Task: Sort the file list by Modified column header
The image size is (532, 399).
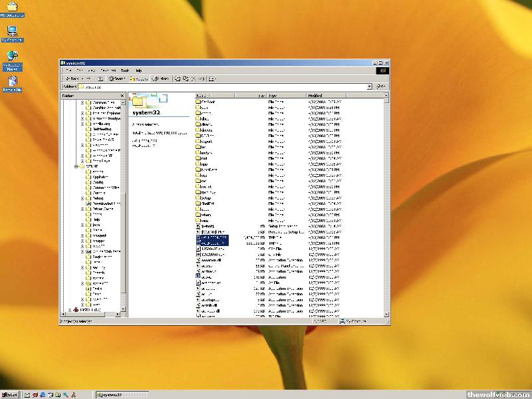Action: 326,96
